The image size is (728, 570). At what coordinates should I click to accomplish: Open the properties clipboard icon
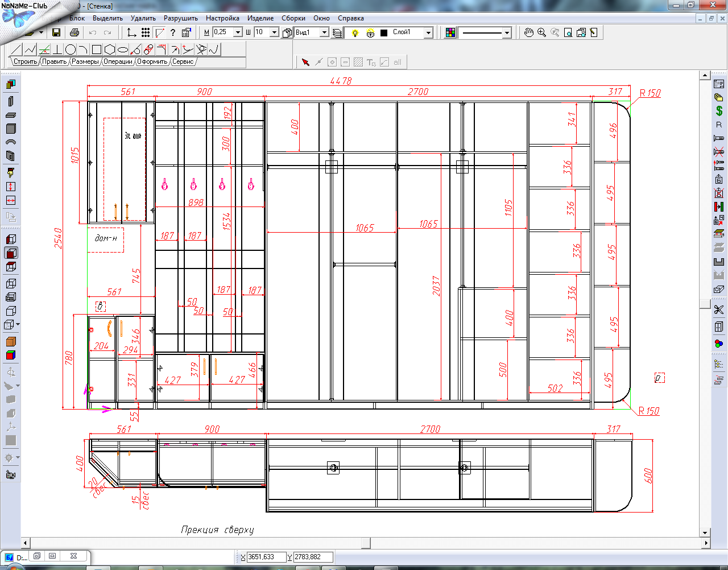186,32
